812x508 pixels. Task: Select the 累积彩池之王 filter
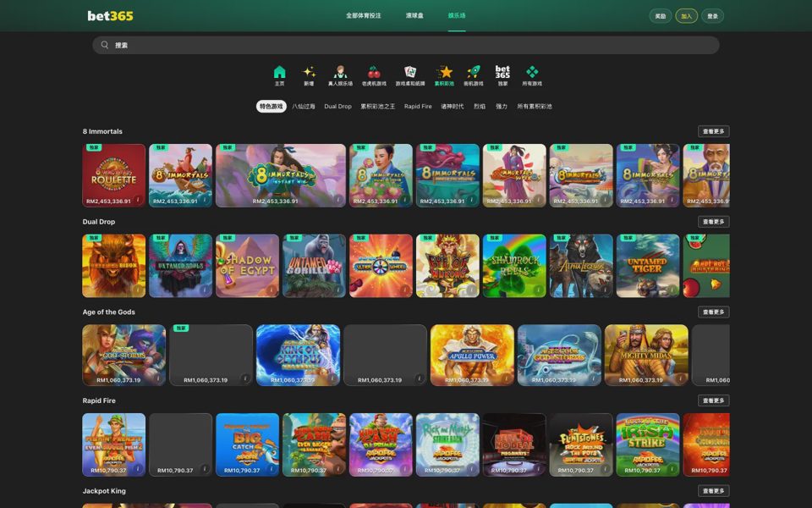377,107
